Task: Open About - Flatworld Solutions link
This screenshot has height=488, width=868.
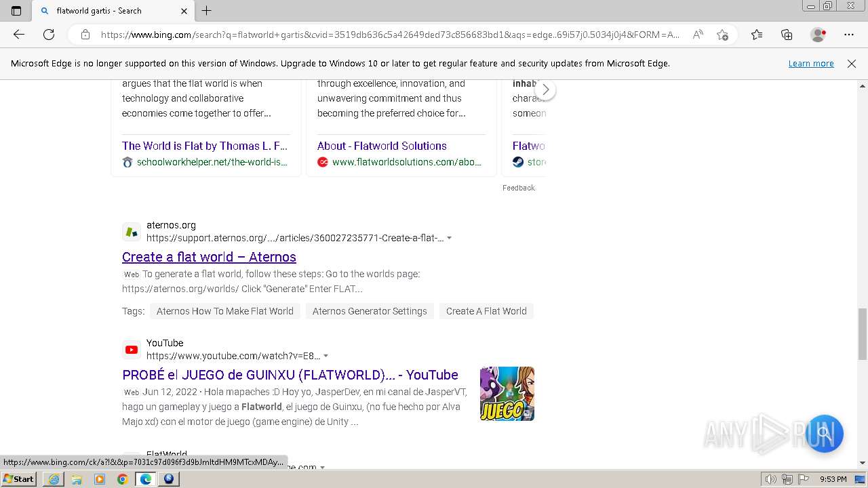Action: pyautogui.click(x=382, y=146)
